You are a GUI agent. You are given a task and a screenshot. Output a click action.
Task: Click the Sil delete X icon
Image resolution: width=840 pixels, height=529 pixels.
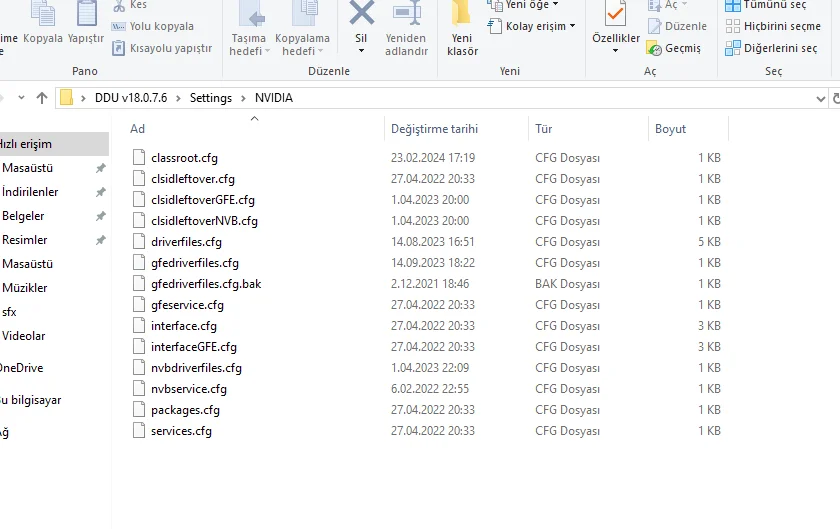click(362, 13)
